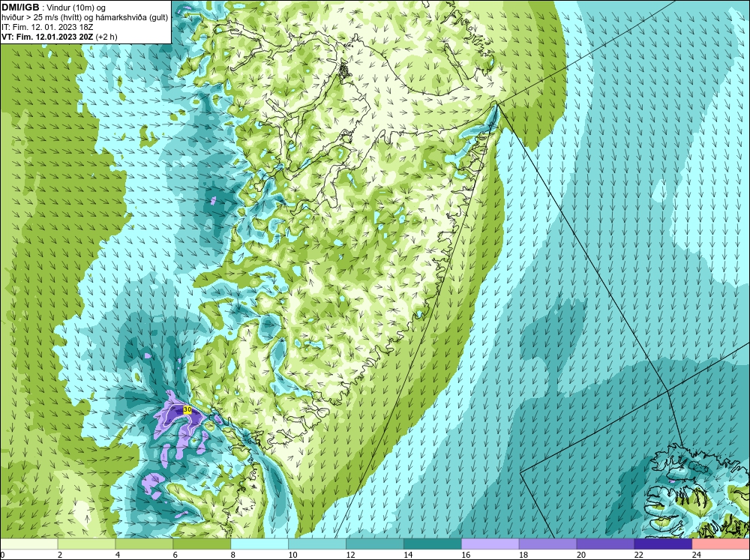Screen dimensions: 750x560
Task: Click the '14' legend scale label
Action: 408,555
